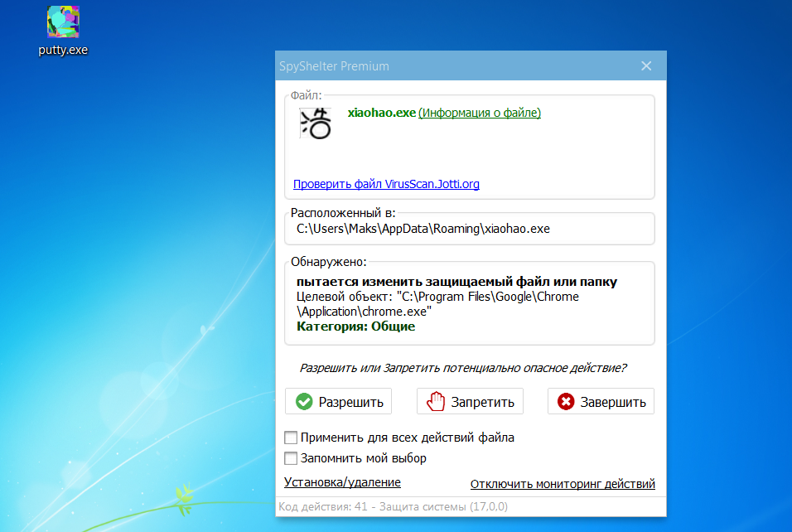792x532 pixels.
Task: Open Проверить файл VirusScan.Jotti.org link
Action: 386,184
